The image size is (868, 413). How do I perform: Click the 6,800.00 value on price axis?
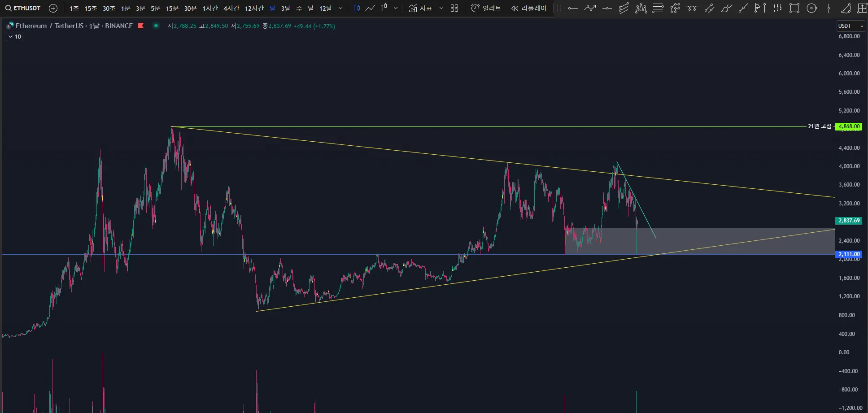point(849,36)
